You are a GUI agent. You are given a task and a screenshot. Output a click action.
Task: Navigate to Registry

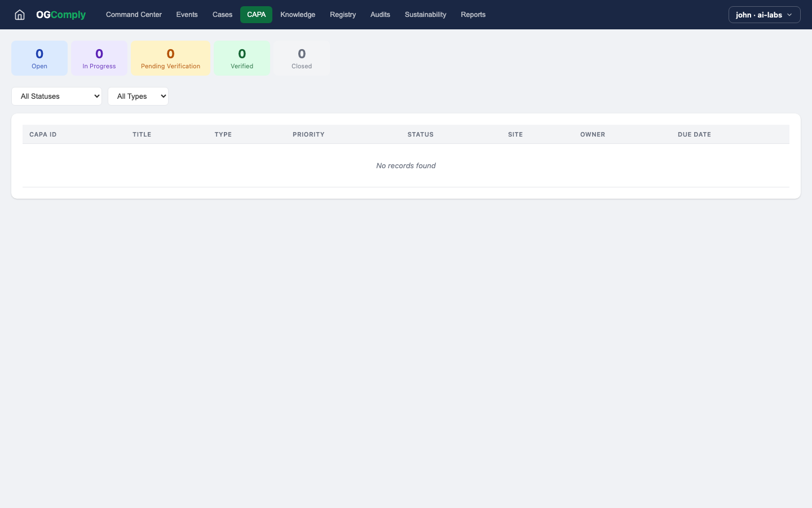tap(343, 15)
